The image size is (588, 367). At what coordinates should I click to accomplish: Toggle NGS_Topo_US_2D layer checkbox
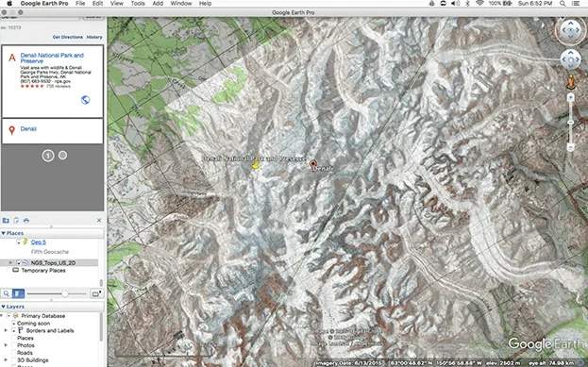[x=19, y=263]
